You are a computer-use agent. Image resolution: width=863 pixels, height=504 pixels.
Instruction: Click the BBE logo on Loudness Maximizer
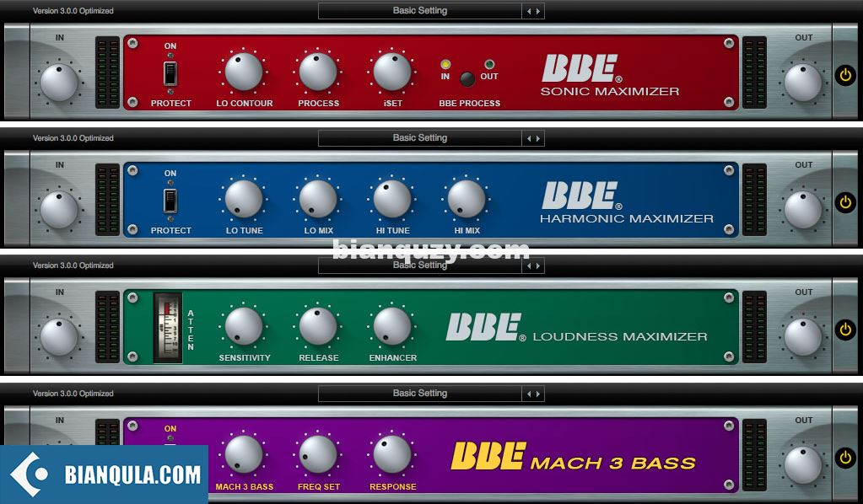click(485, 327)
